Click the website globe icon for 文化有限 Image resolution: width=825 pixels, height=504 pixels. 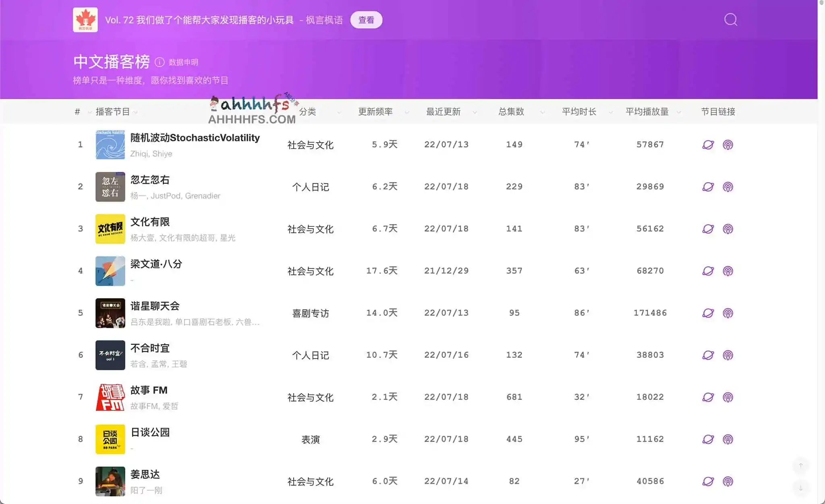[708, 229]
